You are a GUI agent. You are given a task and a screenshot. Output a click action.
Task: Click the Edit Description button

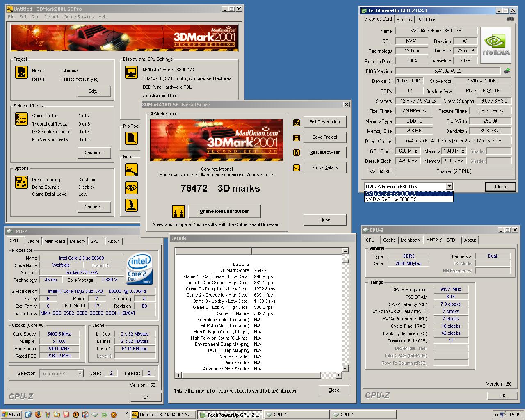pos(324,122)
